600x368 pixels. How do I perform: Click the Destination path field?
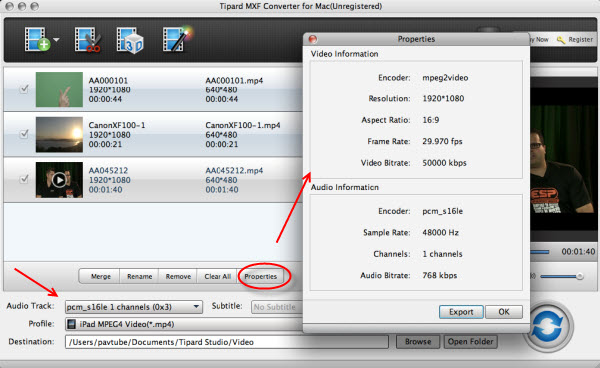[x=227, y=342]
